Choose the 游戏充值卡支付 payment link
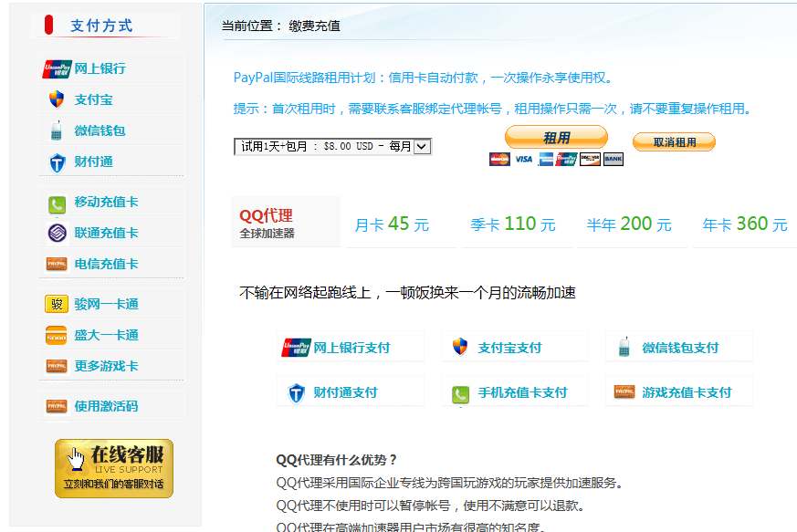 coord(687,392)
